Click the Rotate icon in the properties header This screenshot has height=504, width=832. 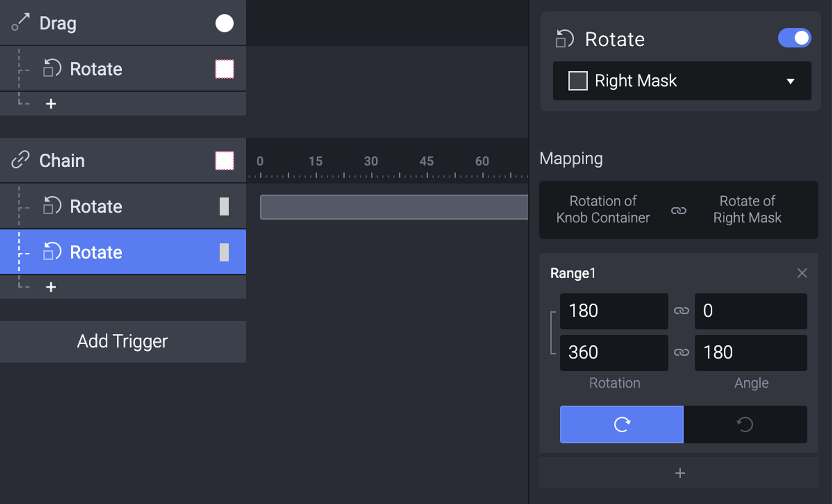click(565, 39)
